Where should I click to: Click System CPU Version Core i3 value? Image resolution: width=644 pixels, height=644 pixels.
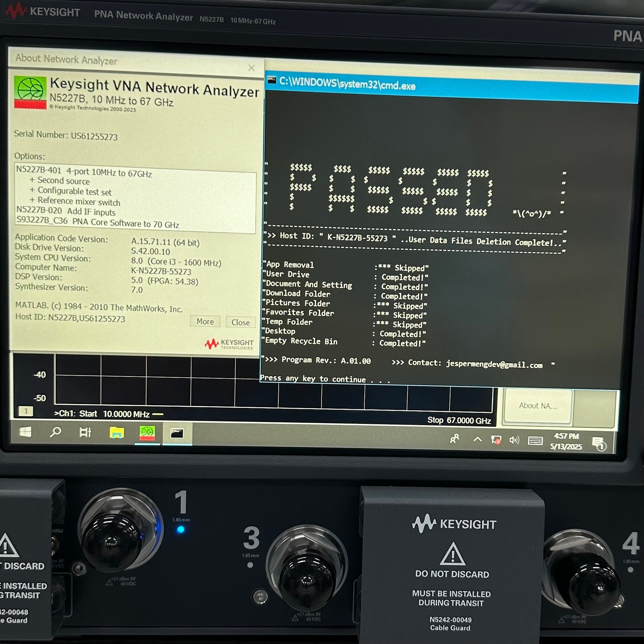click(176, 262)
